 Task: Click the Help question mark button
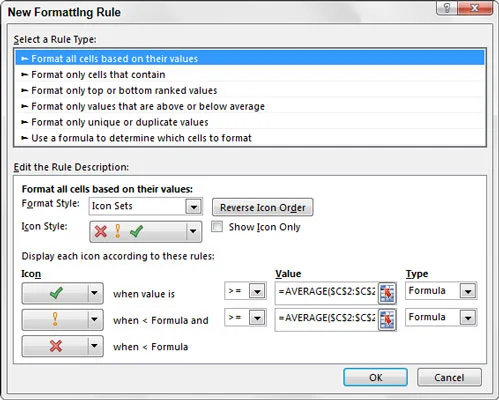pos(447,8)
